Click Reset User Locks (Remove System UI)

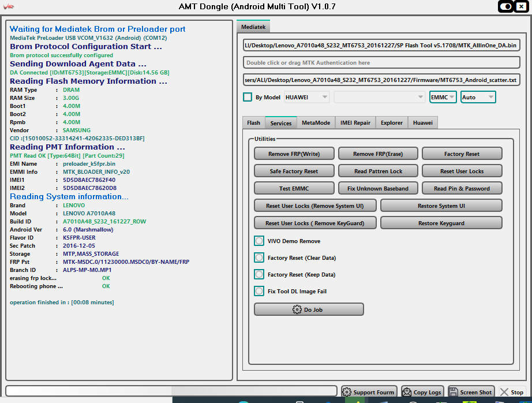[x=315, y=206]
